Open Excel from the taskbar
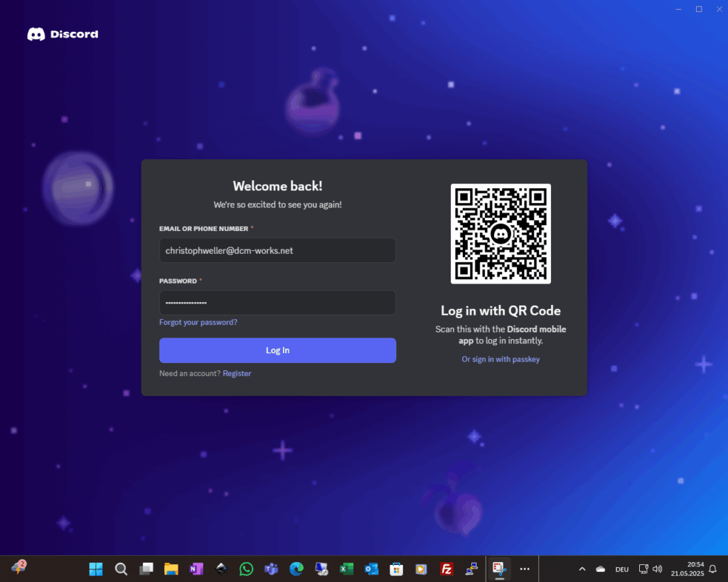 point(346,569)
